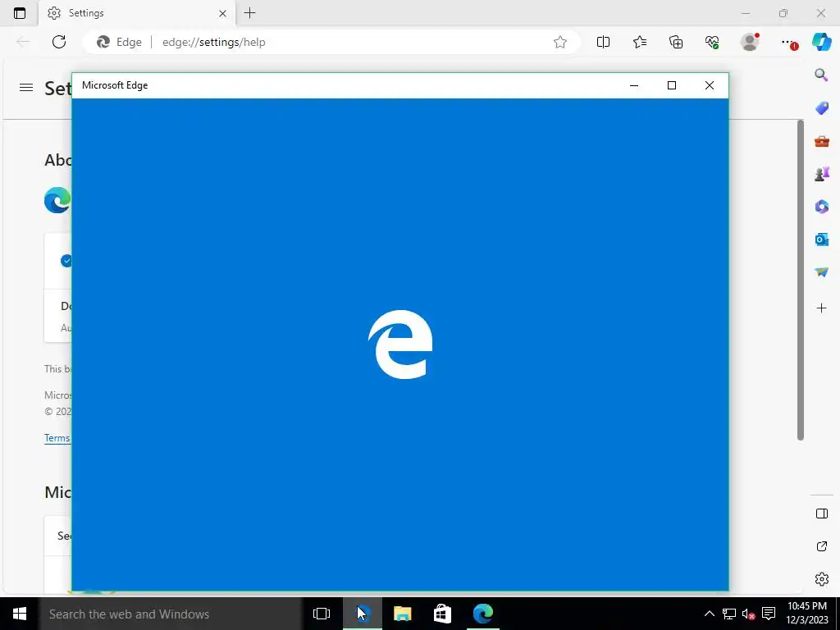Click the muted volume tray icon
The height and width of the screenshot is (630, 840).
pyautogui.click(x=748, y=614)
